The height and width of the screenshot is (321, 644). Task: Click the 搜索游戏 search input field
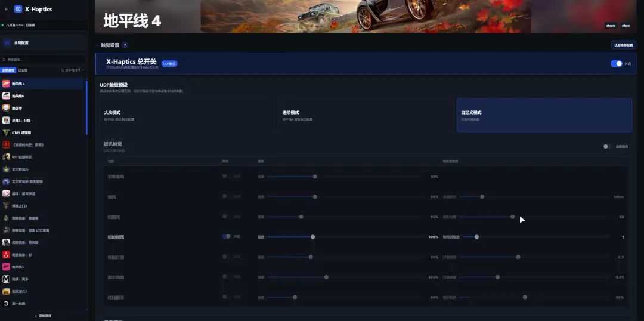[44, 60]
